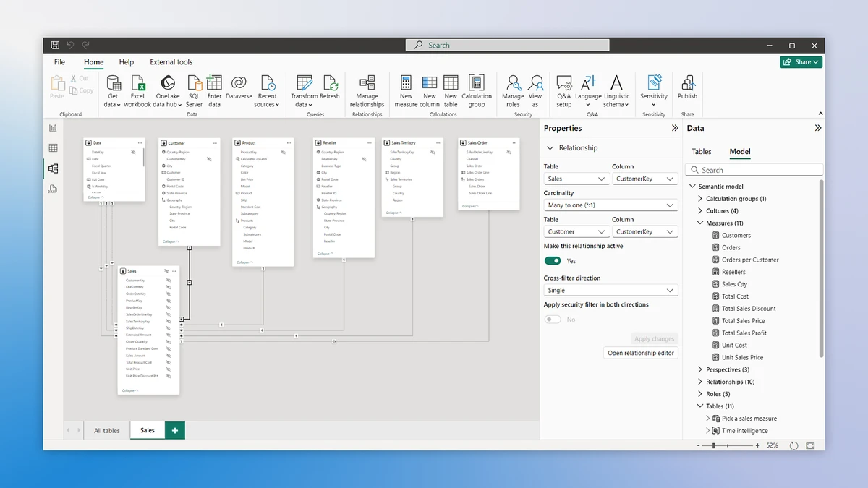Image resolution: width=868 pixels, height=488 pixels.
Task: Open the Get data tool
Action: (113, 91)
